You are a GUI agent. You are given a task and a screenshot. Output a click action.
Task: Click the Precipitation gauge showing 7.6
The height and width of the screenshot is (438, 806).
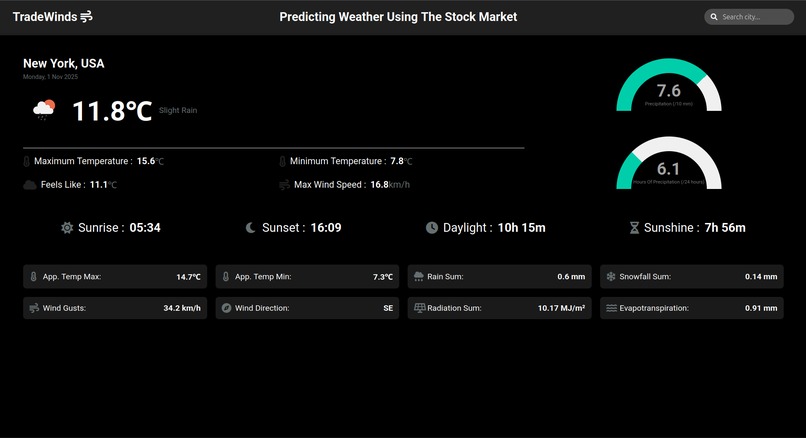pyautogui.click(x=669, y=85)
